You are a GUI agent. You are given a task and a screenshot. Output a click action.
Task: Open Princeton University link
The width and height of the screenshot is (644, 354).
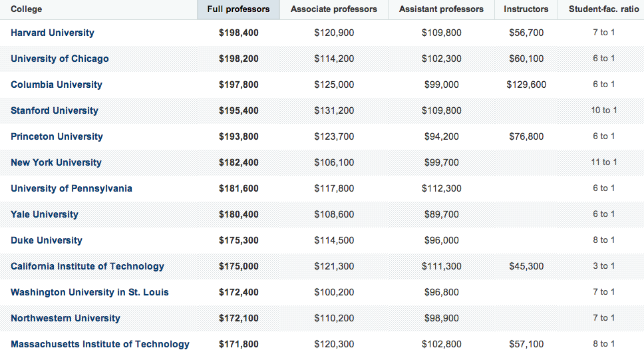click(57, 136)
